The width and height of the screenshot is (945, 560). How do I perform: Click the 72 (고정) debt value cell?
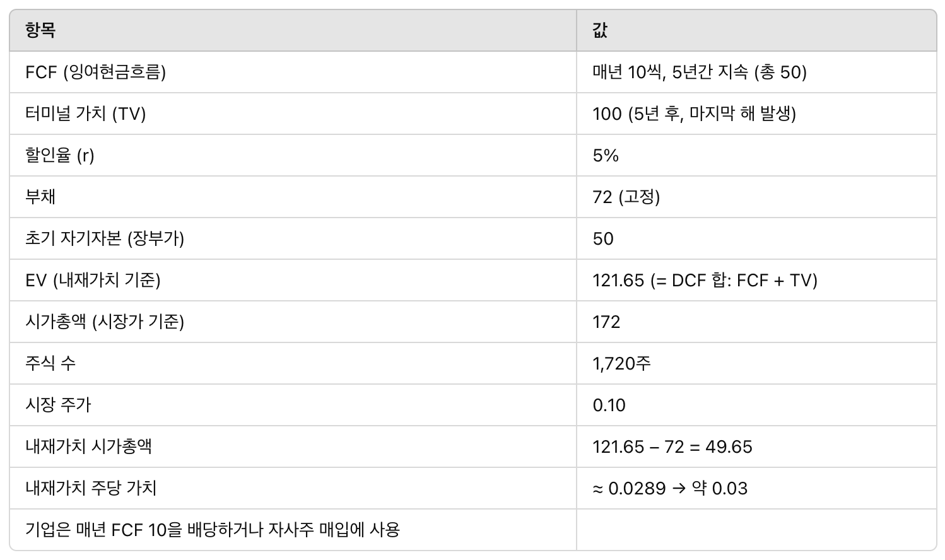(x=626, y=197)
